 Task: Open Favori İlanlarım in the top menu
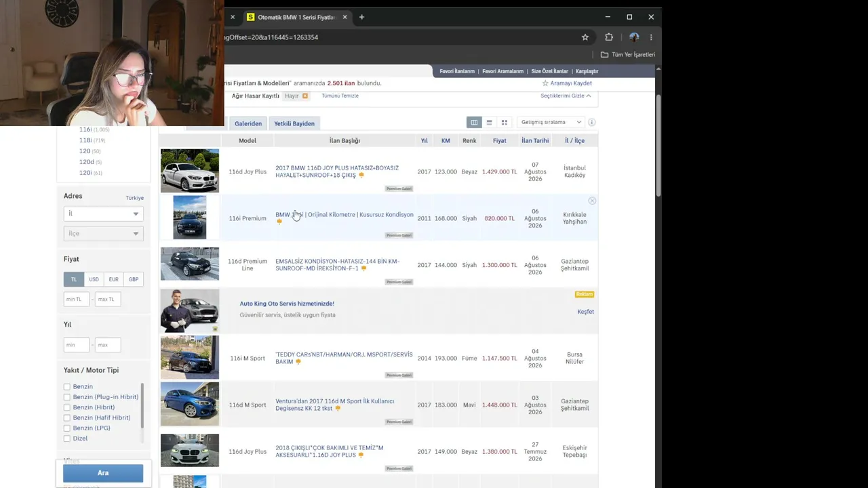(457, 71)
